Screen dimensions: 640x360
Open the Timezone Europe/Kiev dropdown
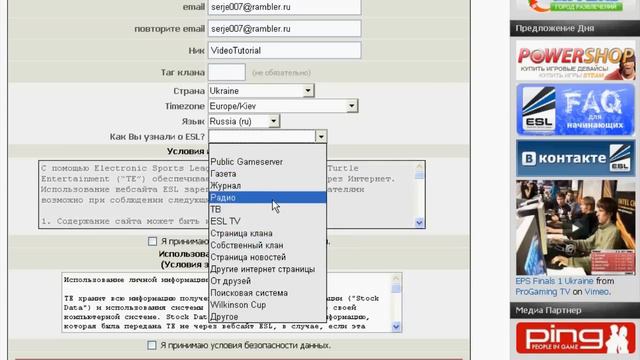click(x=283, y=106)
